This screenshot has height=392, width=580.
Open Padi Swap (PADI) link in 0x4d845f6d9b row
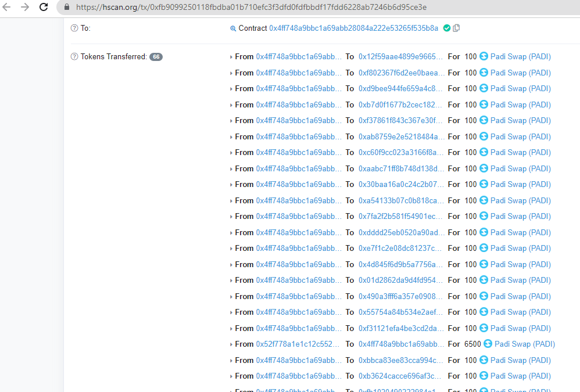click(521, 265)
